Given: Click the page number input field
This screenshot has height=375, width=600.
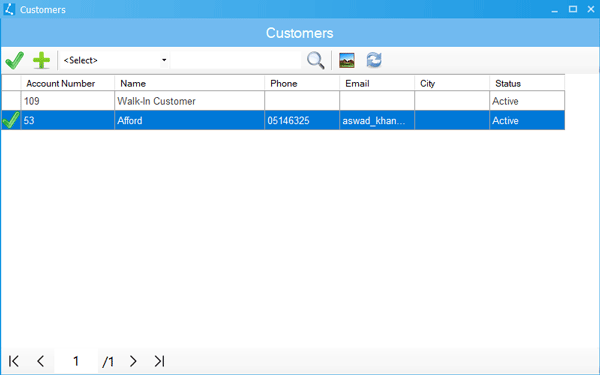Looking at the screenshot, I should (x=76, y=361).
